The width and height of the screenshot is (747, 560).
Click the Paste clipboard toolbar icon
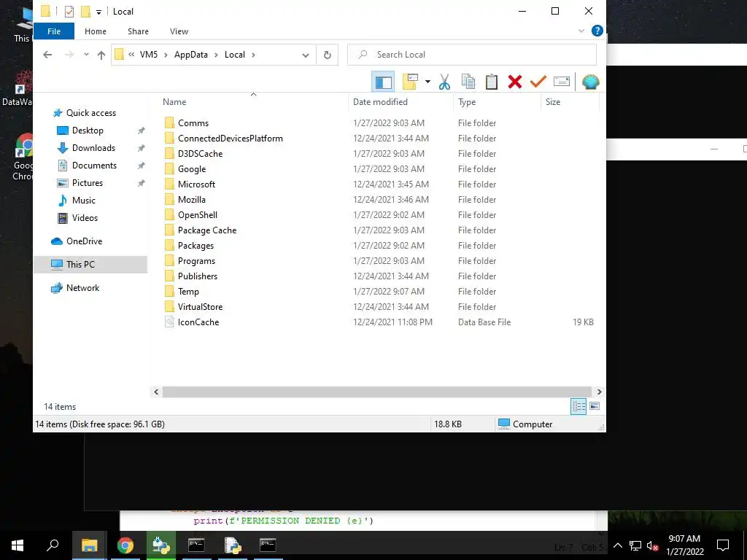pos(491,82)
